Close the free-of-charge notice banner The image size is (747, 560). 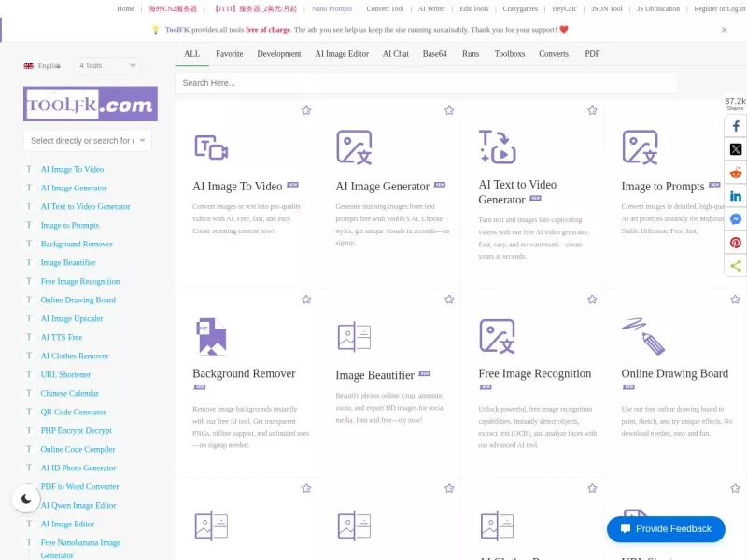point(725,30)
